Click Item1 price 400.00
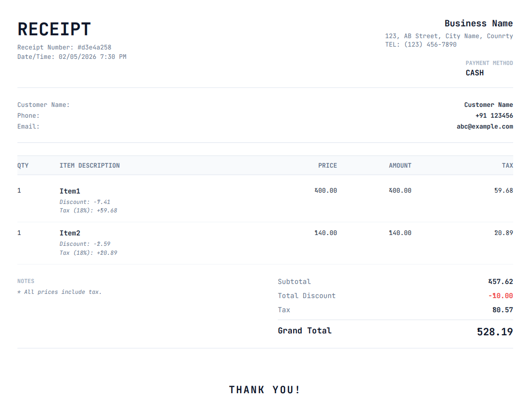 click(326, 190)
